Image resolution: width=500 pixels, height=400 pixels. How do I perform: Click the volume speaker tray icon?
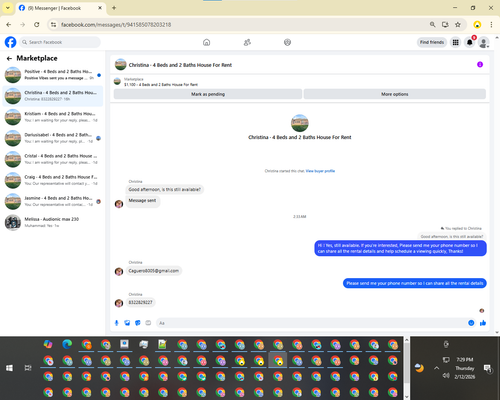coord(446,376)
